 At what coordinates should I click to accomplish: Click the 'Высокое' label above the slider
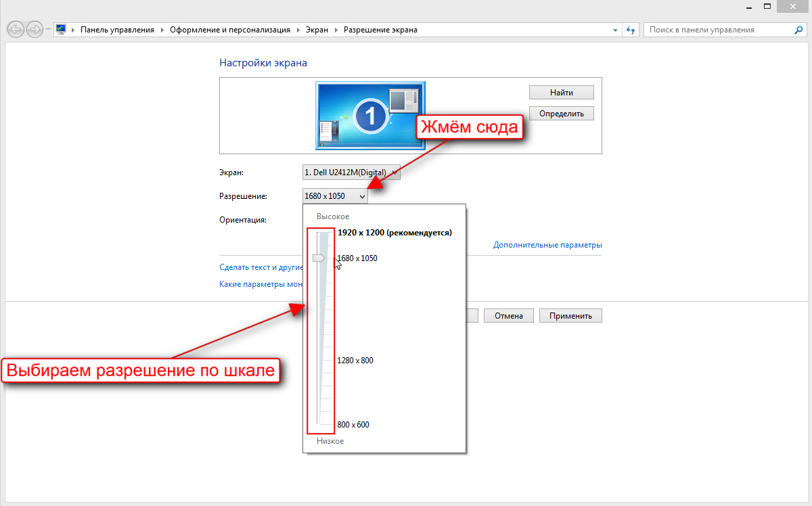click(x=333, y=216)
